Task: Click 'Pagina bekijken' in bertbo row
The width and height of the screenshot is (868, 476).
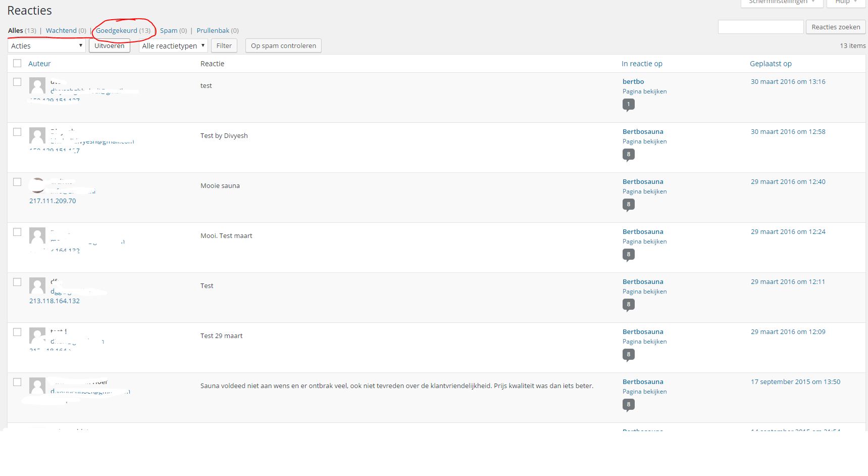Action: [644, 91]
